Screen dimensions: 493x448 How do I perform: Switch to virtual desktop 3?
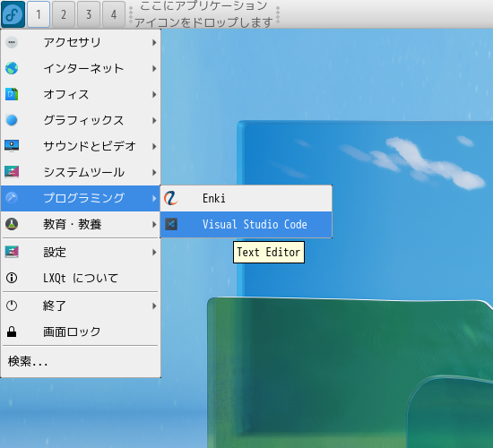click(89, 14)
